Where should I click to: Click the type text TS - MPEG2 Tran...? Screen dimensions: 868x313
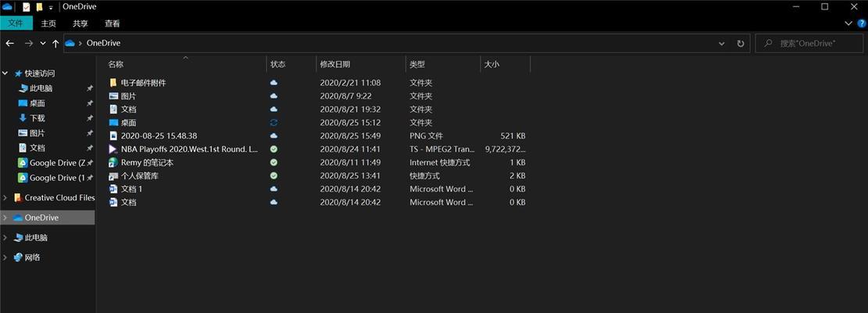[x=441, y=149]
